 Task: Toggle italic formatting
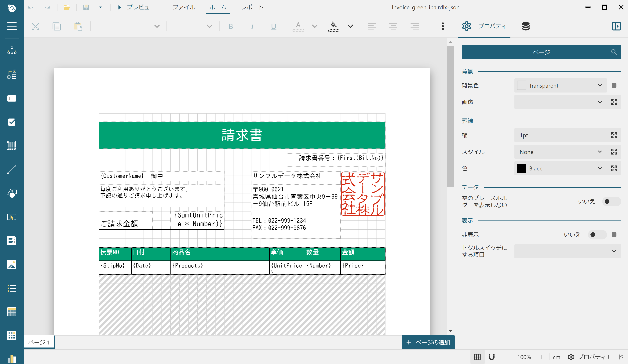click(x=252, y=26)
